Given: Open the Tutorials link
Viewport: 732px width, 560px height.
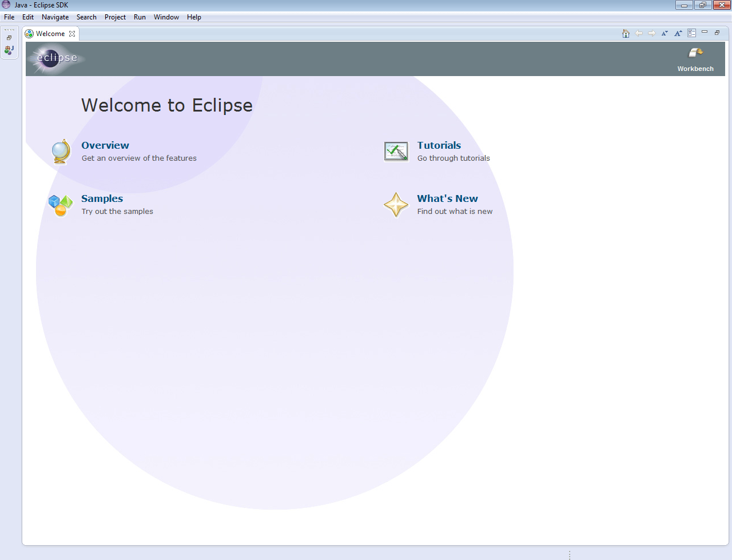Looking at the screenshot, I should pos(439,145).
